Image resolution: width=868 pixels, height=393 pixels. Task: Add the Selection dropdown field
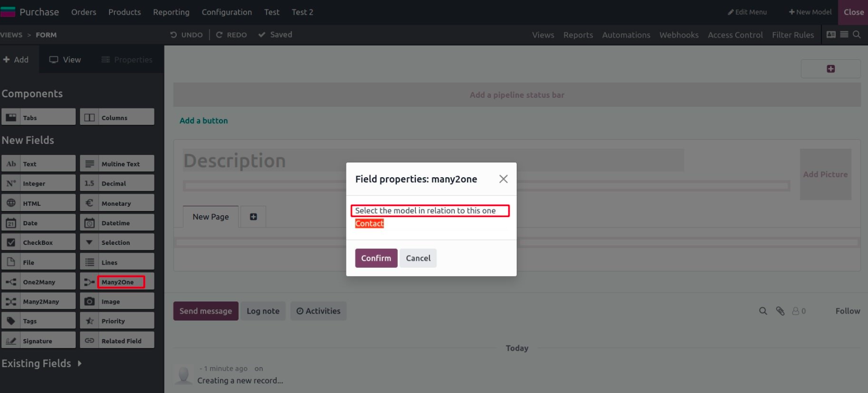117,242
